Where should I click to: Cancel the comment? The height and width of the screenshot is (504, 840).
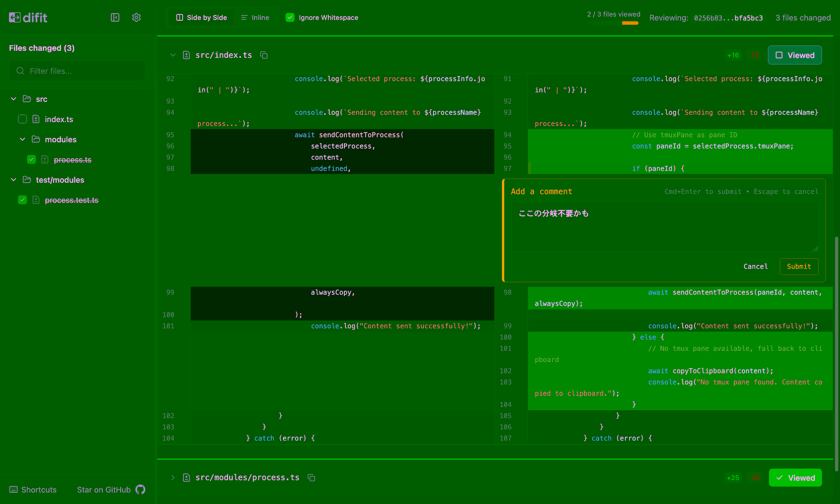coord(755,266)
